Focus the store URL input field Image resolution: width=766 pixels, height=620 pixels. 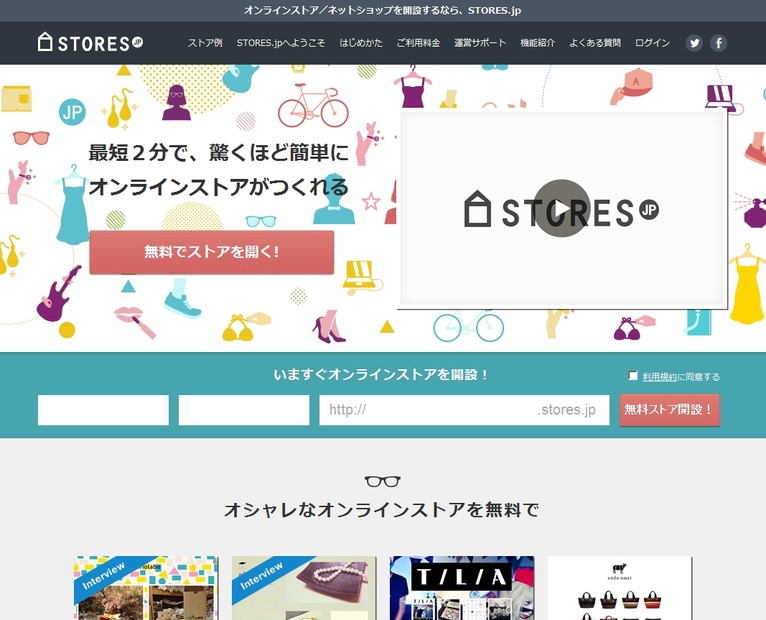(430, 410)
